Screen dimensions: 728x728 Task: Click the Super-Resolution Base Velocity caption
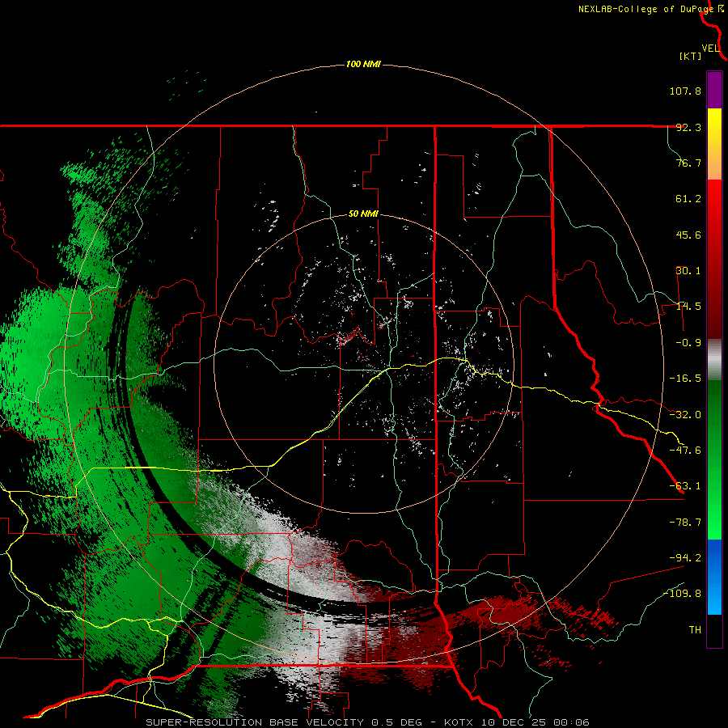click(367, 722)
